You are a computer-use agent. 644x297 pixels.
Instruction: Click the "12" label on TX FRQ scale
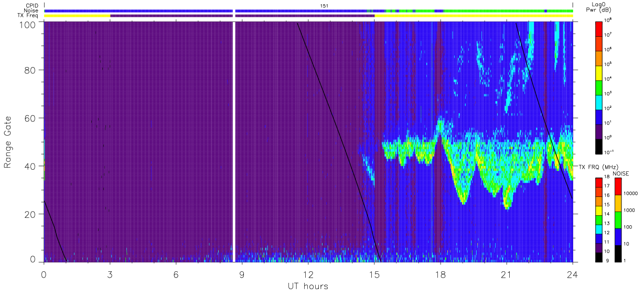606,233
